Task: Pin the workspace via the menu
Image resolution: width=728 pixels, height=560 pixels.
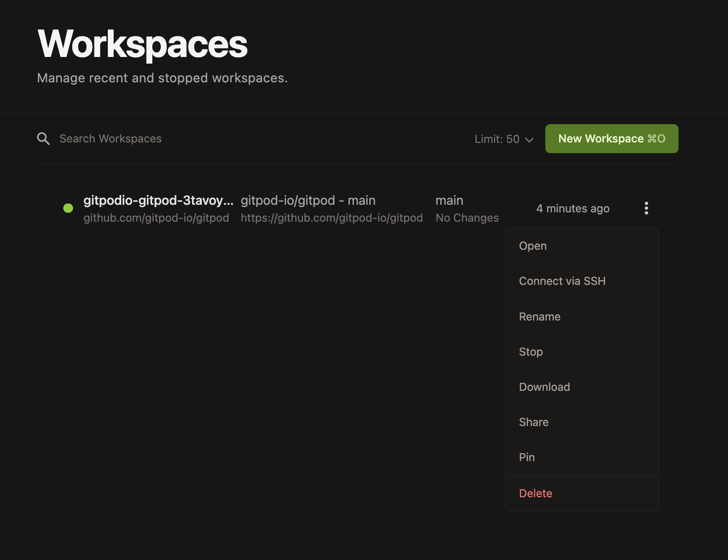Action: pyautogui.click(x=527, y=457)
